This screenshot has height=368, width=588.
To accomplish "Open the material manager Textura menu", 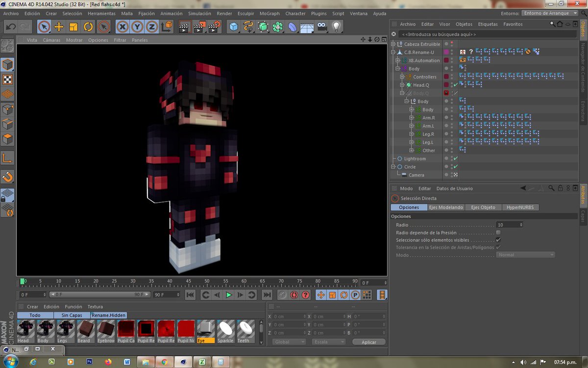I will pyautogui.click(x=95, y=307).
